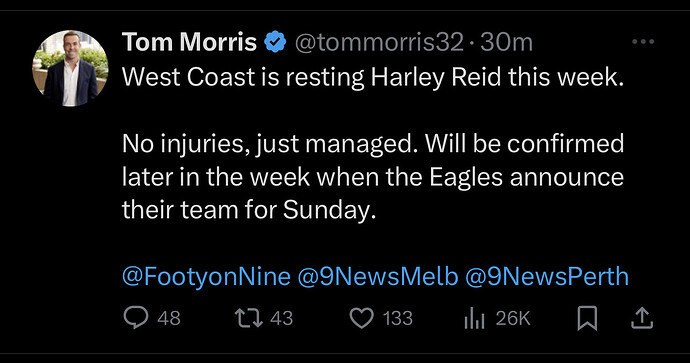
Task: Visit the @9NewsPerth mention
Action: click(547, 277)
